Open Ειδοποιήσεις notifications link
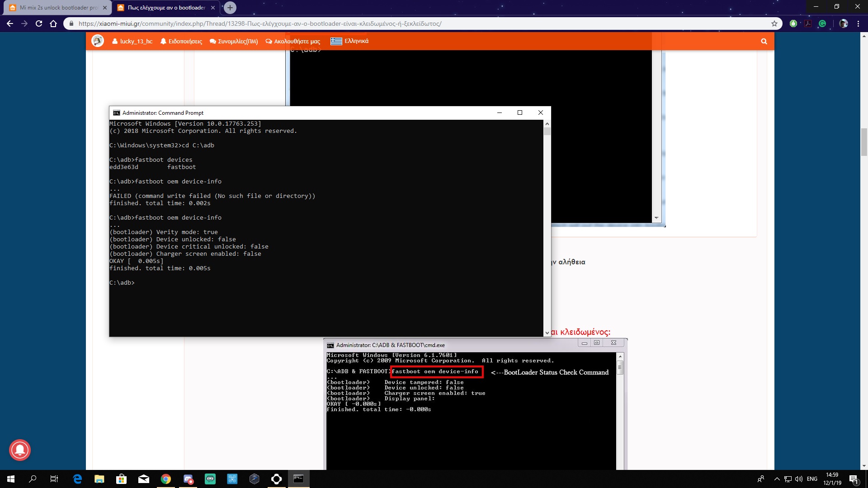Screen dimensions: 868x488 coord(181,41)
